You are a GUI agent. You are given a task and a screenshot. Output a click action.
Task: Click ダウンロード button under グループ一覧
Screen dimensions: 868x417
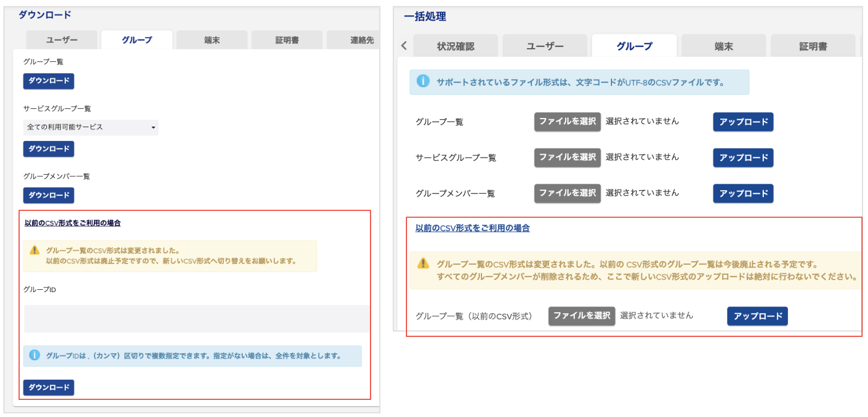pyautogui.click(x=49, y=81)
